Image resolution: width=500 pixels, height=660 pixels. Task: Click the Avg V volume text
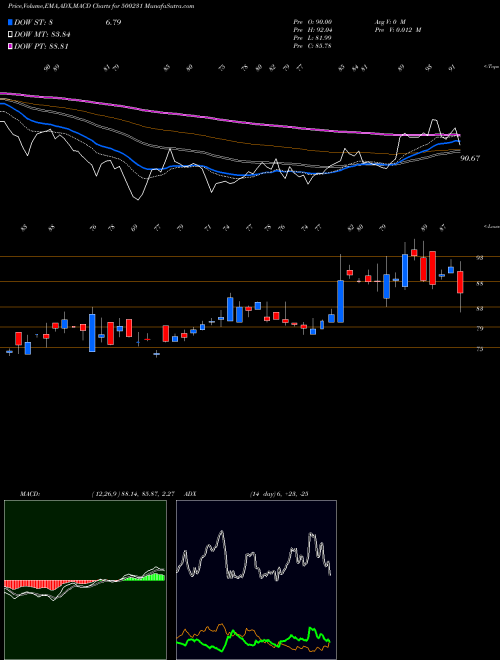click(x=389, y=22)
